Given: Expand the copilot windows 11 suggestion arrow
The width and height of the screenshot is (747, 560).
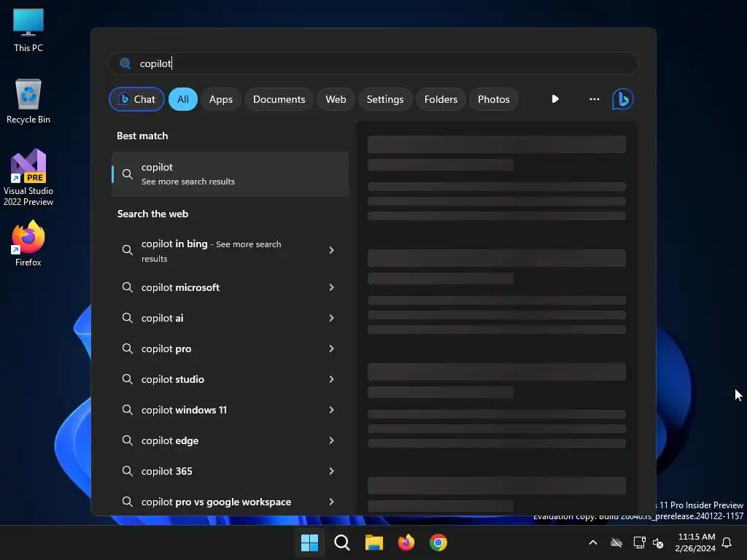Looking at the screenshot, I should 332,410.
